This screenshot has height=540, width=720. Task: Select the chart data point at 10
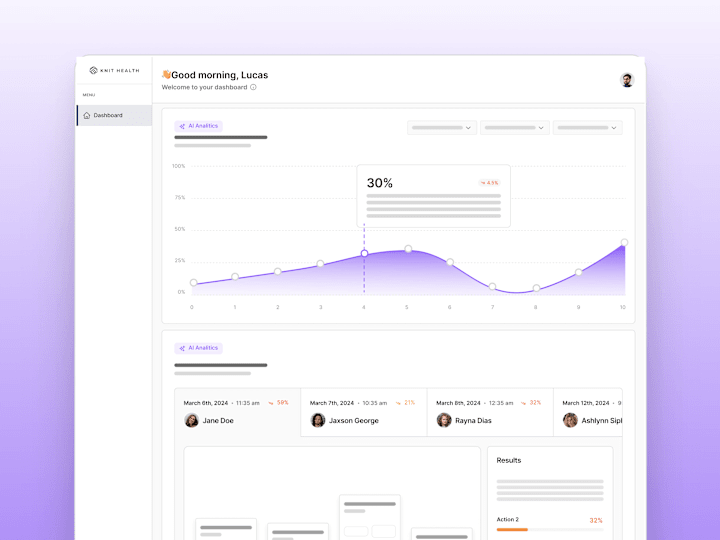pyautogui.click(x=624, y=242)
